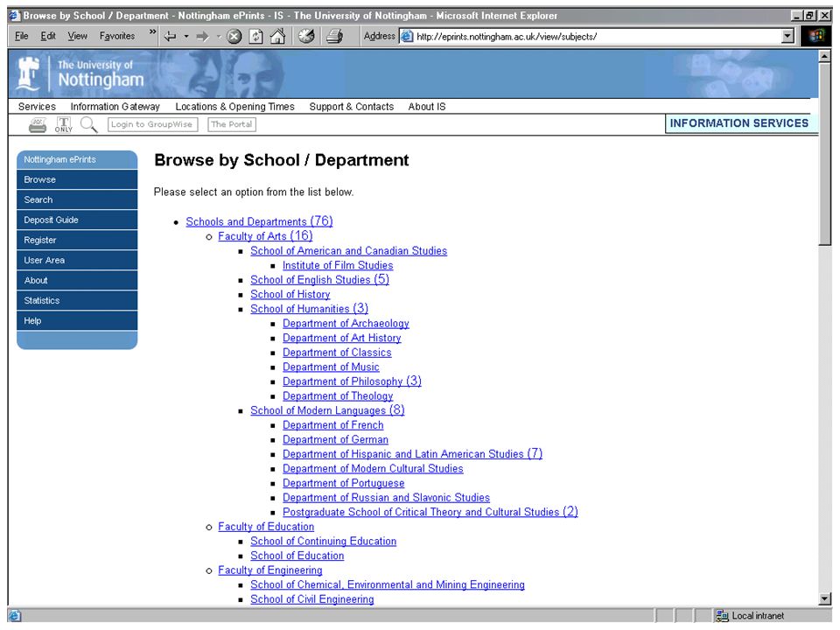Click the Text Only icon
Image resolution: width=840 pixels, height=630 pixels.
click(63, 125)
